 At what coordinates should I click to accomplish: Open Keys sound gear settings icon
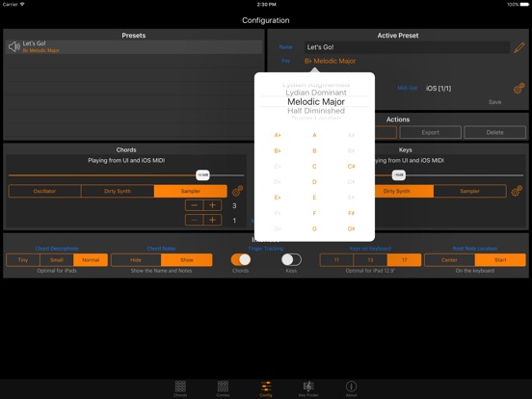[x=517, y=191]
